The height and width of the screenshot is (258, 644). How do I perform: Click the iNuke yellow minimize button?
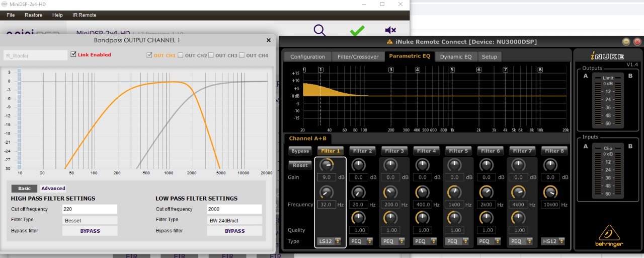pyautogui.click(x=626, y=42)
